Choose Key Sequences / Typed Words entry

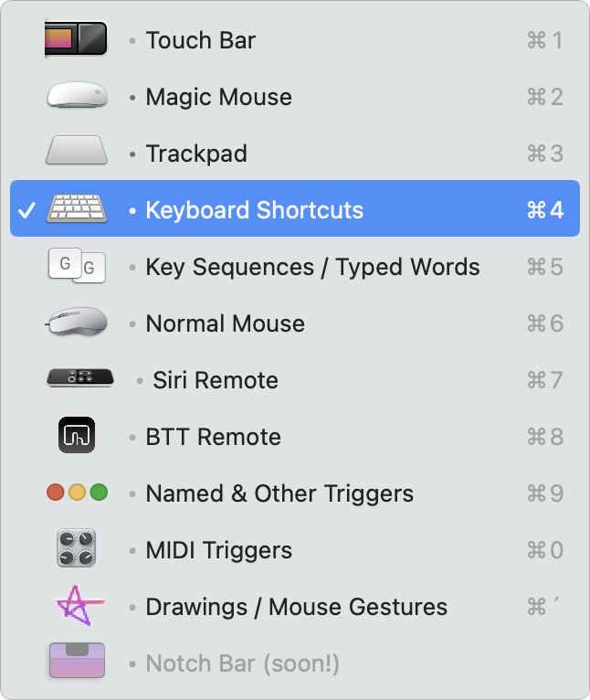click(x=295, y=267)
